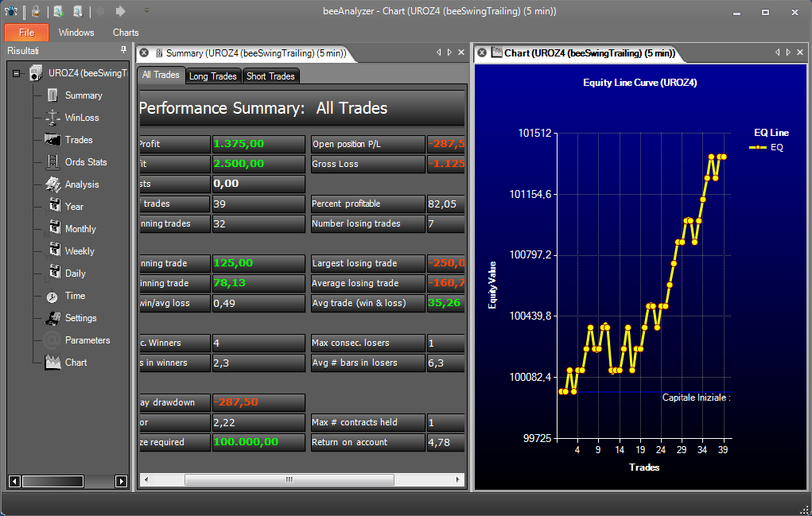Collapse the UROZ4 tree node
The image size is (812, 516).
point(16,73)
